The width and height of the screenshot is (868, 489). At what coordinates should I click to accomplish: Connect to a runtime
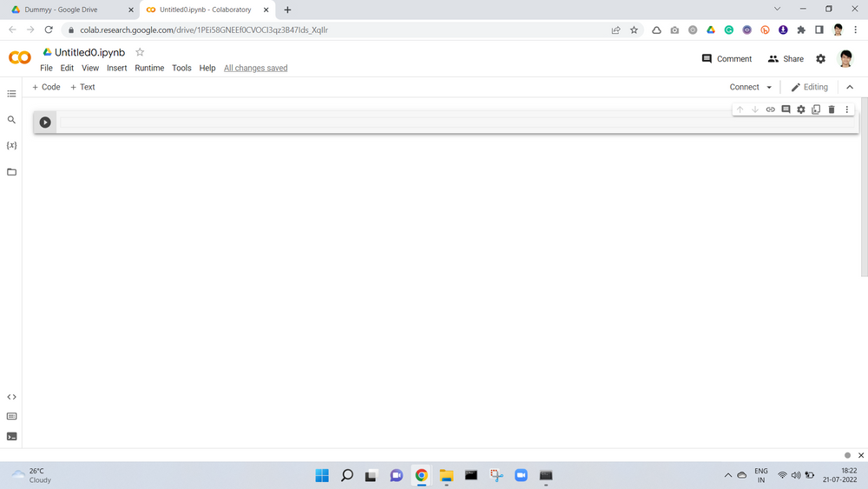[745, 87]
